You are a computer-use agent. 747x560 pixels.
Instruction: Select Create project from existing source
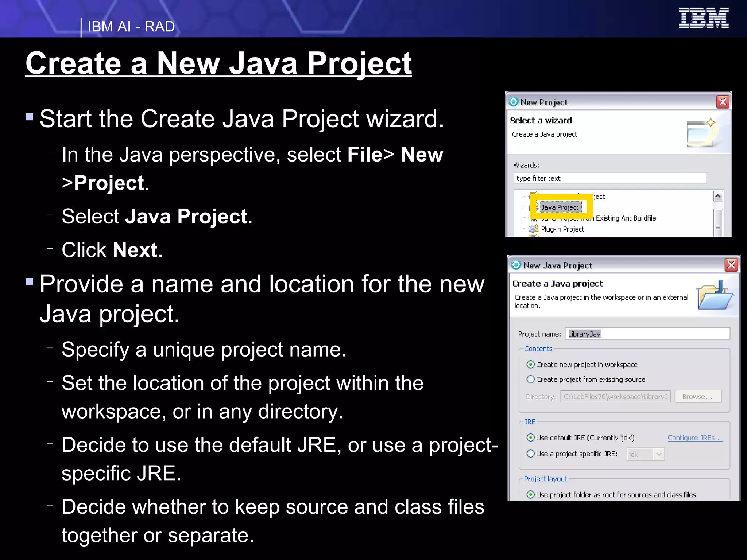coord(586,380)
